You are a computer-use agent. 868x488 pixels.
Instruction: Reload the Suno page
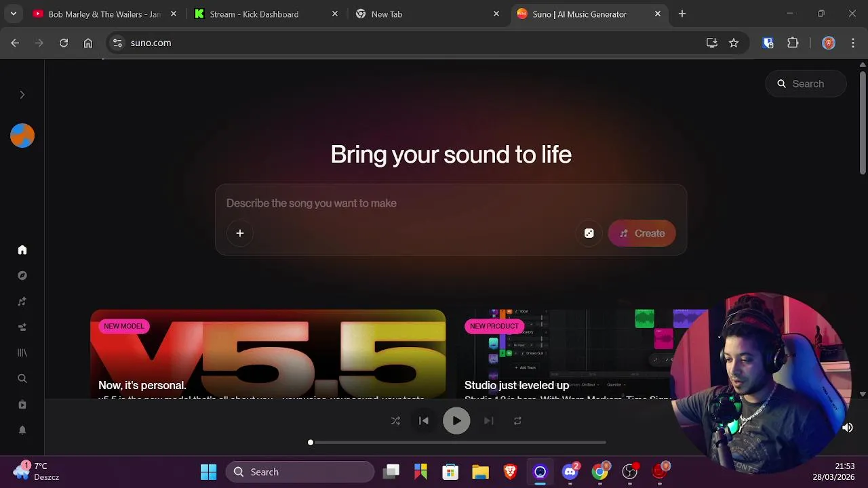(x=64, y=43)
